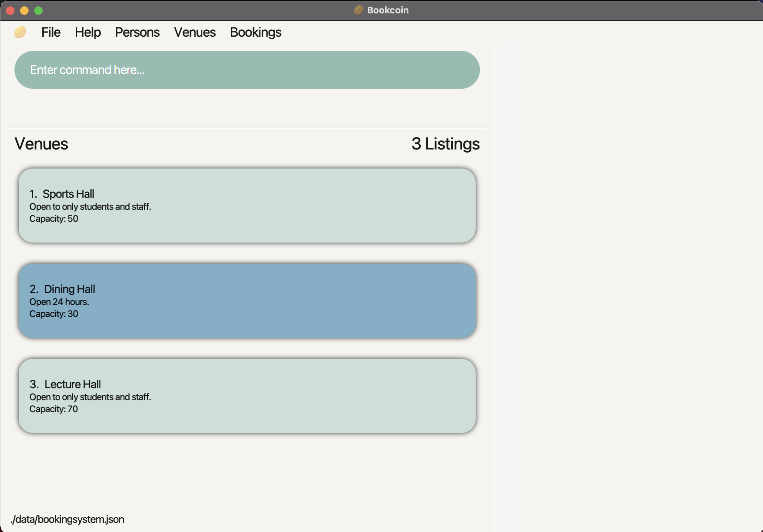The height and width of the screenshot is (532, 763).
Task: Click the Bookcoin window title text
Action: [x=388, y=10]
